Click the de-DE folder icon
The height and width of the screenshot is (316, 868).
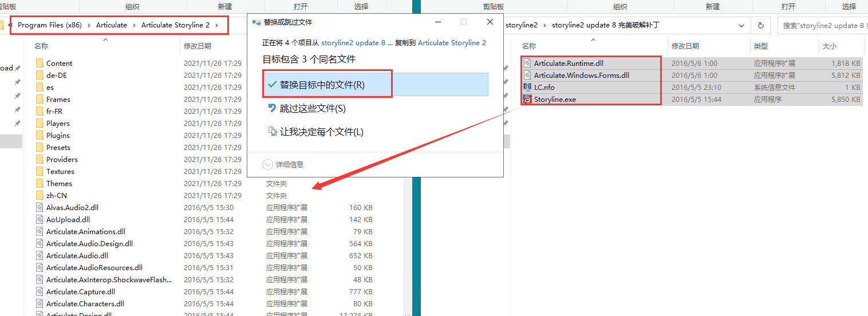[39, 75]
